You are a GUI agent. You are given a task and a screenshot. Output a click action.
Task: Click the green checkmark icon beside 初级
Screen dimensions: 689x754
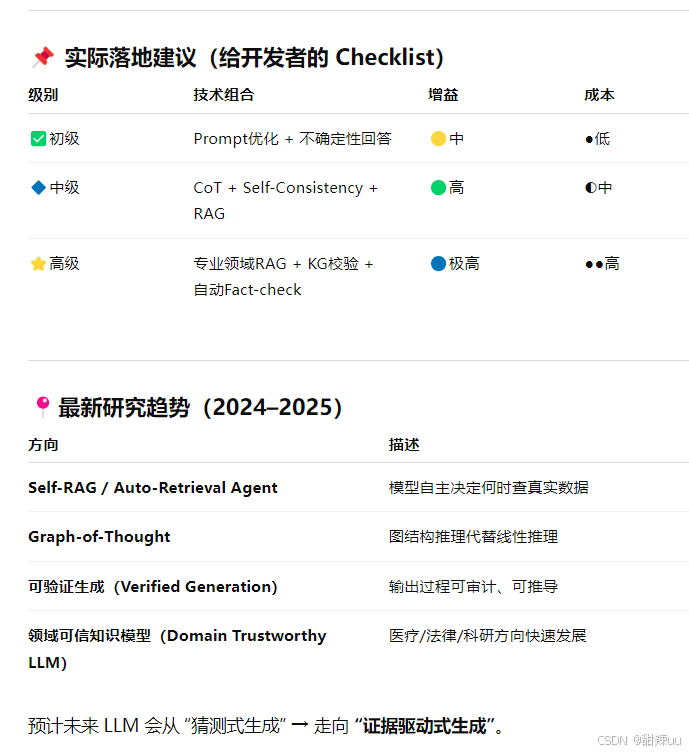(38, 138)
